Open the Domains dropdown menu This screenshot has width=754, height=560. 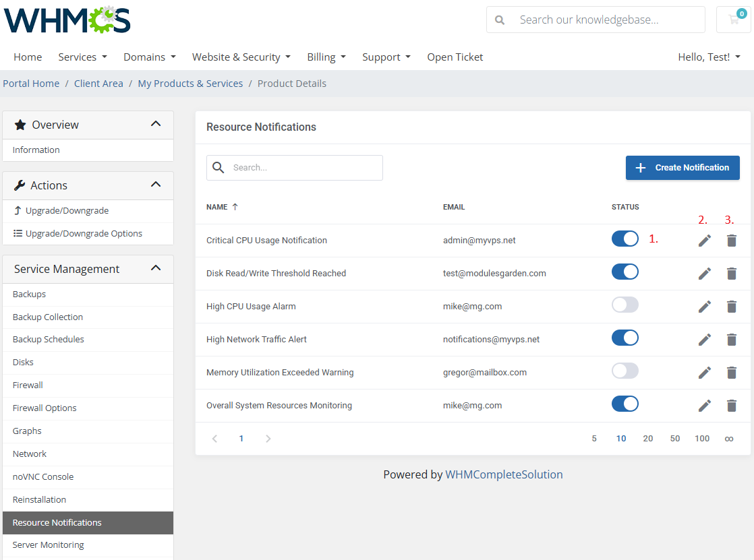(x=150, y=57)
